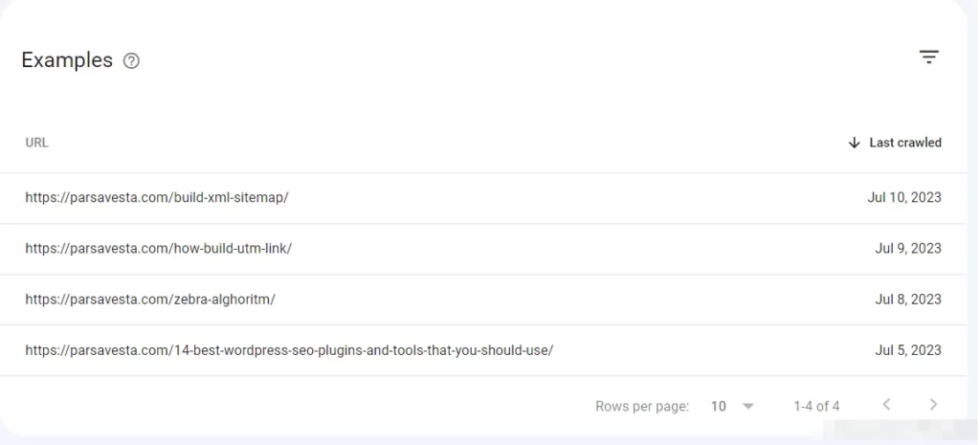The image size is (980, 445).
Task: Click the Jul 8, 2023 crawl date
Action: 907,300
